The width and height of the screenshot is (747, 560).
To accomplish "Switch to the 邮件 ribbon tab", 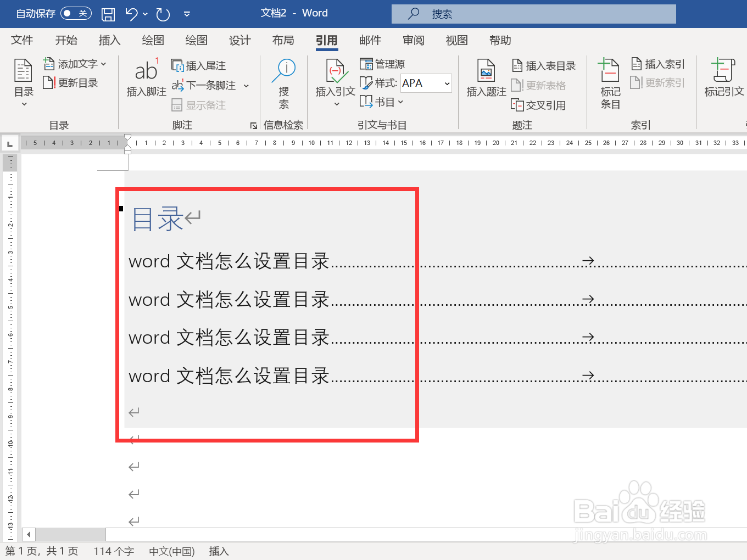I will [x=370, y=40].
